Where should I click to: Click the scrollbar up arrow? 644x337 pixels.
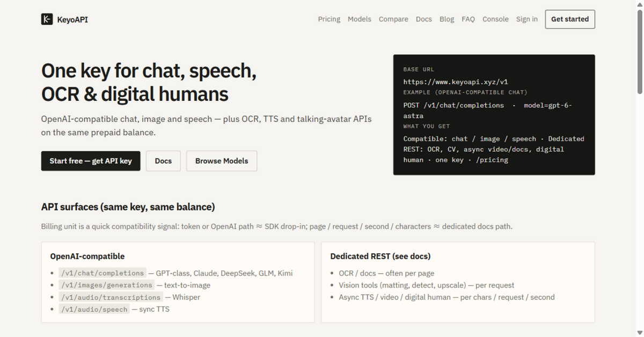pos(640,4)
